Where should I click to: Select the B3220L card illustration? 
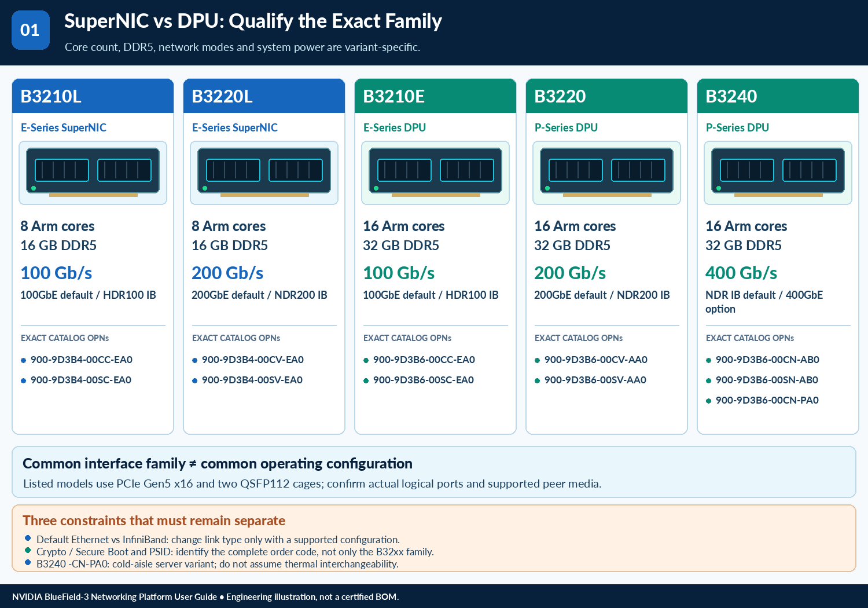(264, 173)
